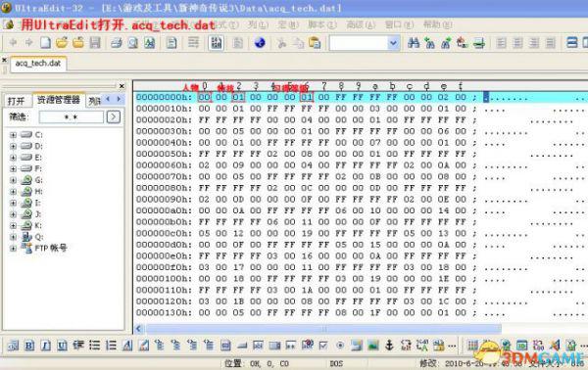Click the Print icon in toolbar
The image size is (588, 370).
click(x=117, y=43)
